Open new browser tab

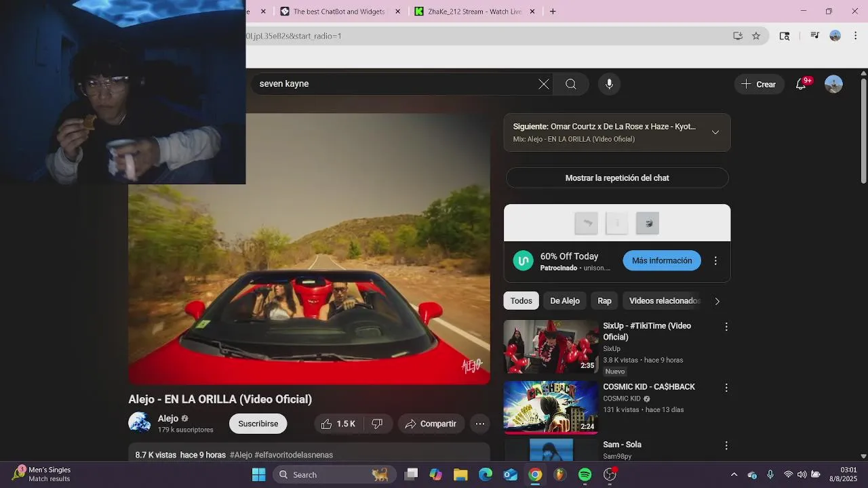(553, 12)
